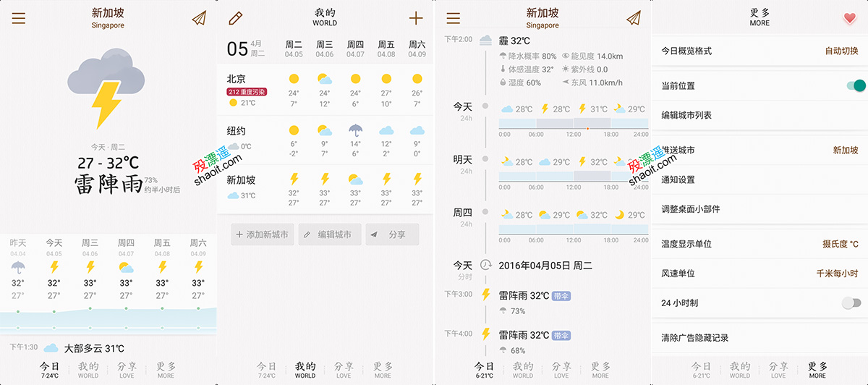Switch to 分享 LOVE tab on first screen

(x=127, y=370)
